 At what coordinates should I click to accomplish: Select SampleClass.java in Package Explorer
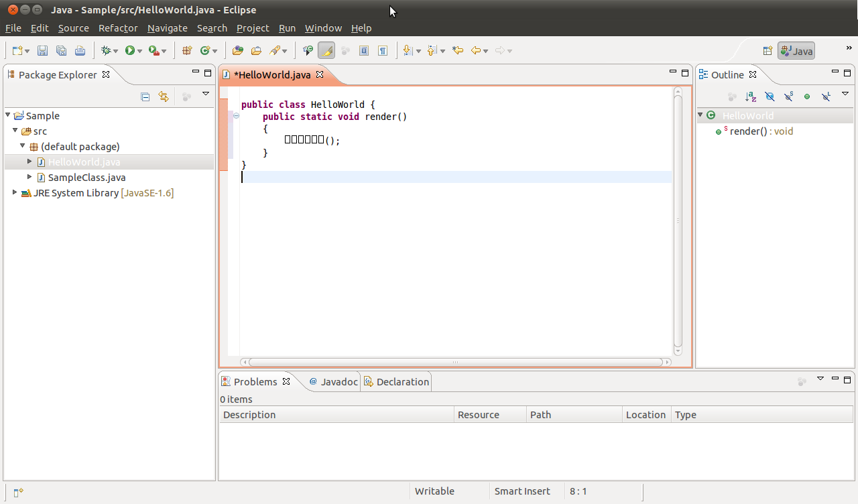86,178
